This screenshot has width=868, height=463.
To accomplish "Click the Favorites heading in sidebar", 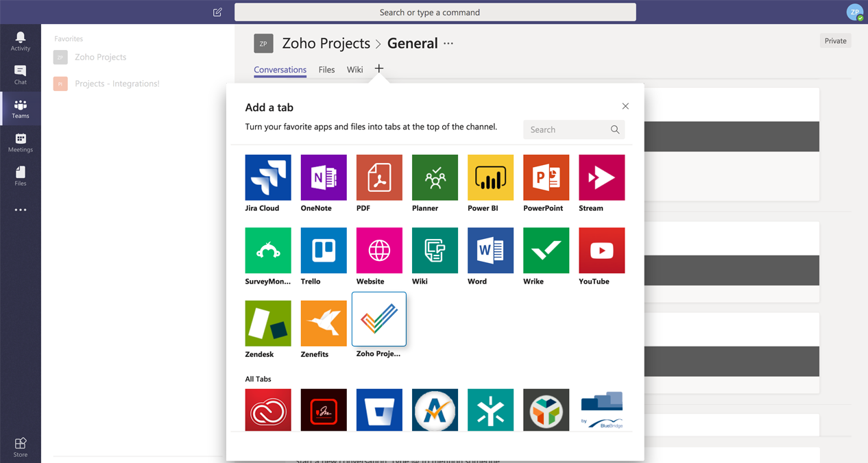I will click(69, 39).
